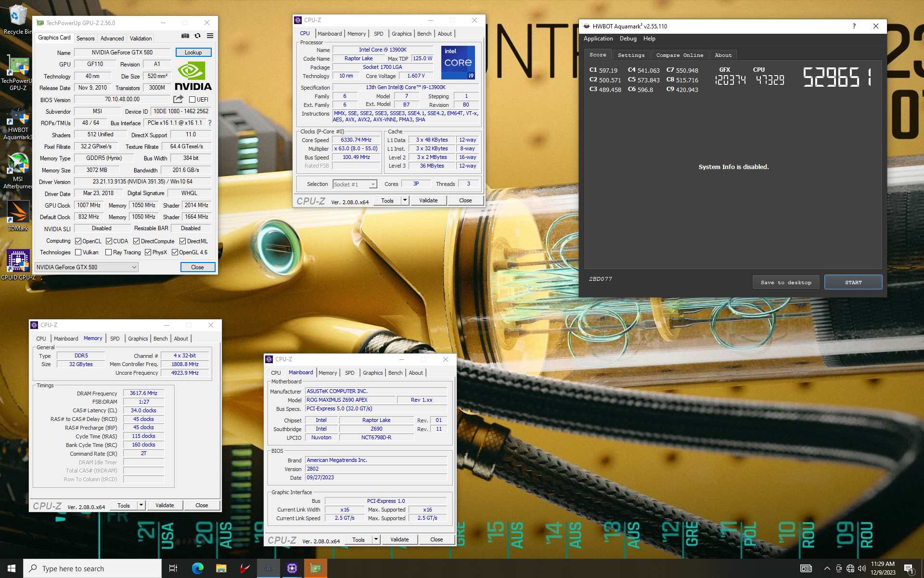The width and height of the screenshot is (924, 578).
Task: Click Validate in the CPU-Z Mainboard window
Action: click(x=399, y=539)
